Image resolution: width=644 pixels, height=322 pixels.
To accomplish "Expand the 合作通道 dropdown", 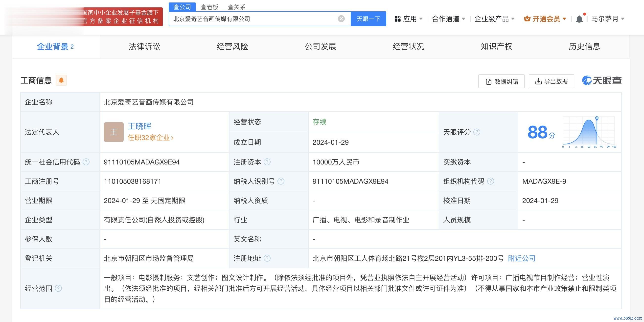I will 463,19.
